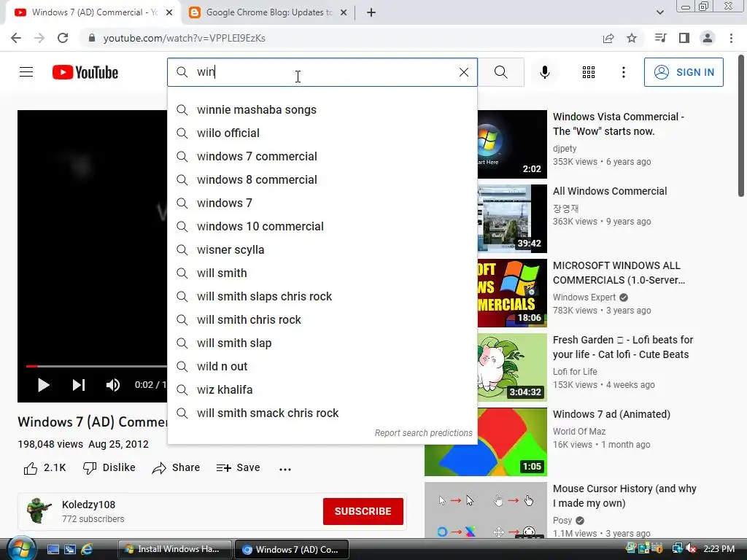
Task: Like the video (2.1K)
Action: (44, 468)
